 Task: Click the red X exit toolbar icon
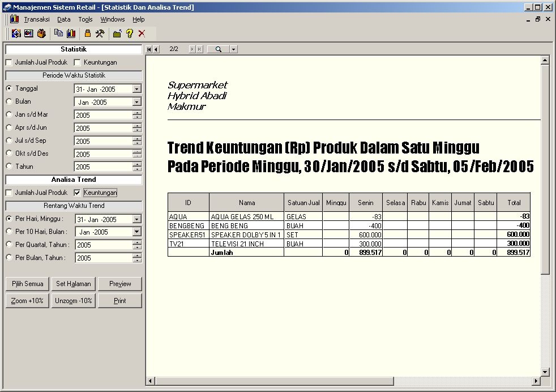pyautogui.click(x=142, y=33)
